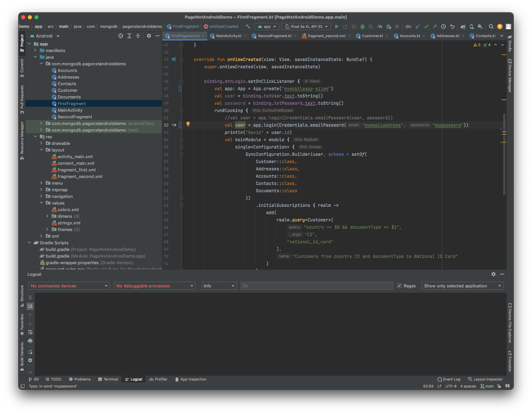Toggle soft-wrap in the Logcat sidebar
Viewport: 532px width, 414px height.
(x=30, y=332)
